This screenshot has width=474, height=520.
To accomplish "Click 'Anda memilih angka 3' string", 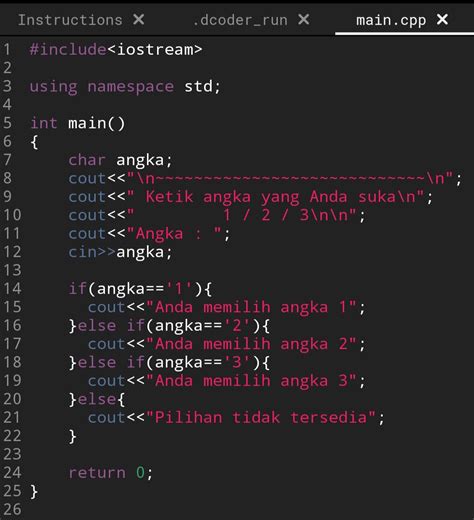I will coord(251,381).
